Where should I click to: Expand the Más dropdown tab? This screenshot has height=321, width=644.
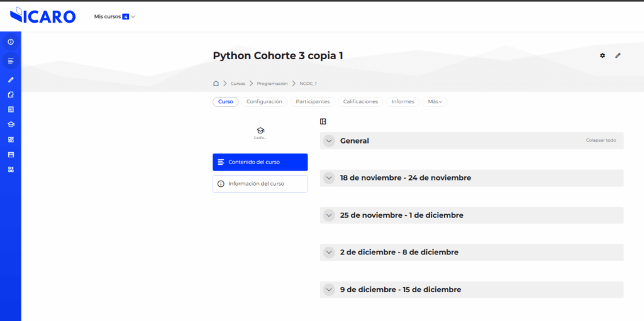[435, 101]
